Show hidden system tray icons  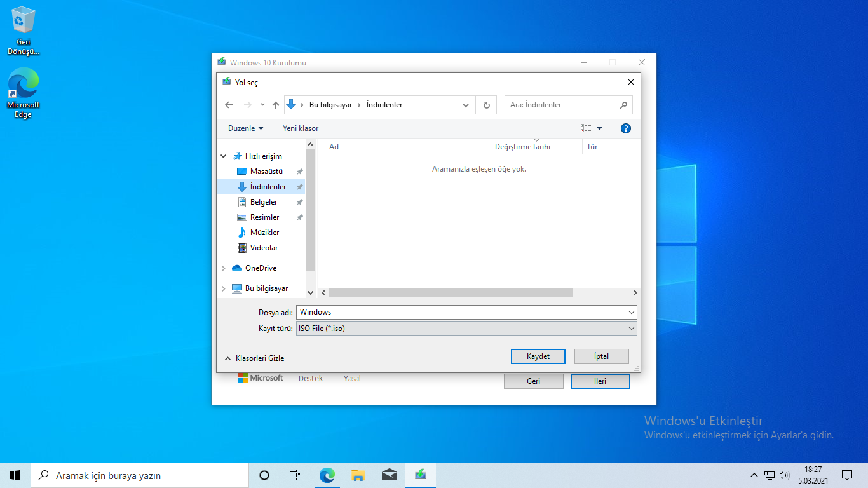[754, 475]
